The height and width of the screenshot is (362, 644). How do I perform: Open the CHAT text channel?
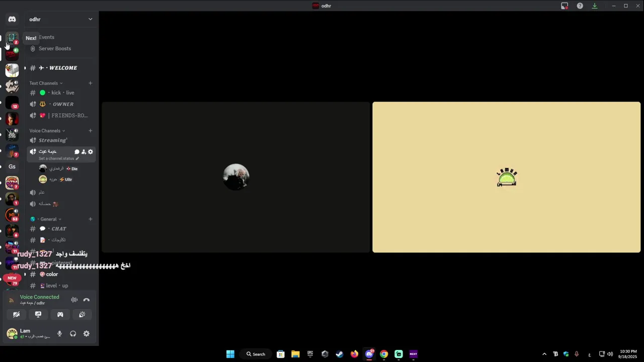click(x=60, y=229)
